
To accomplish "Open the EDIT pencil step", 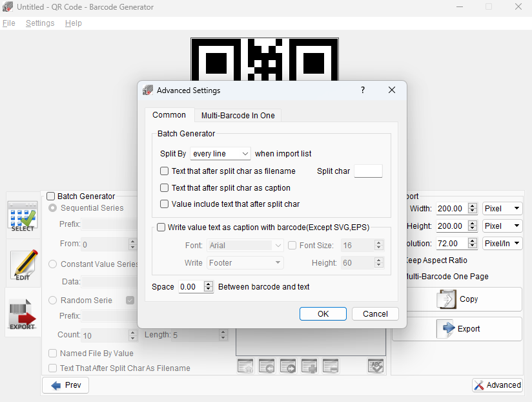I will [23, 264].
